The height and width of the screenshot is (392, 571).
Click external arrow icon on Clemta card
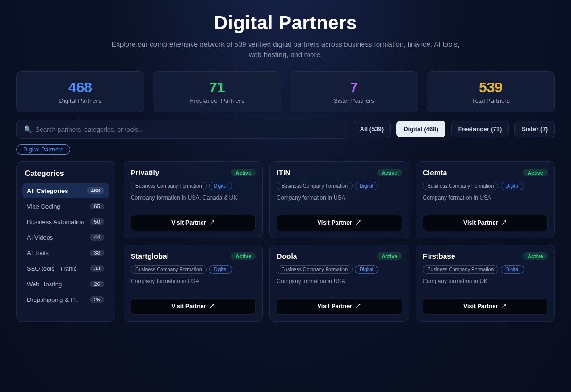[x=504, y=222]
